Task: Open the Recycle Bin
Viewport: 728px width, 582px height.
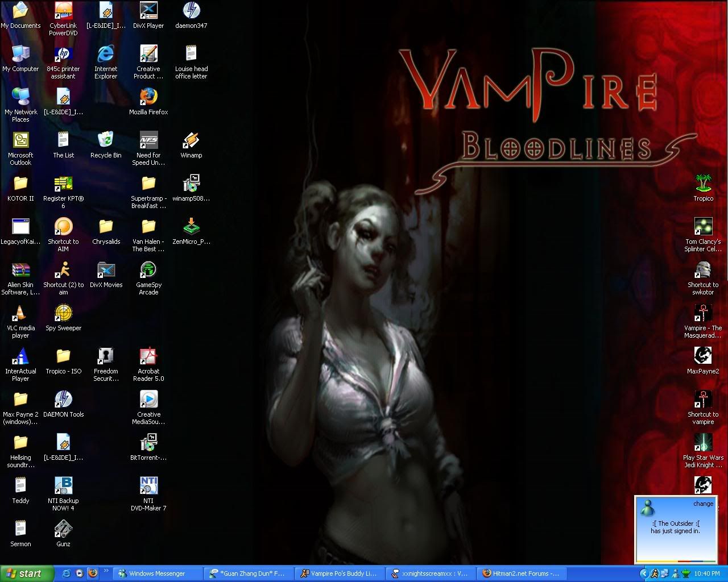Action: click(106, 144)
